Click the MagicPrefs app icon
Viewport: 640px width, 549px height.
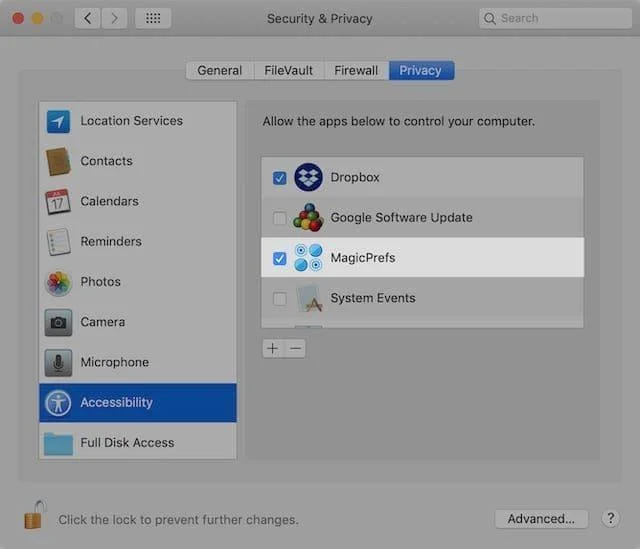pyautogui.click(x=308, y=258)
